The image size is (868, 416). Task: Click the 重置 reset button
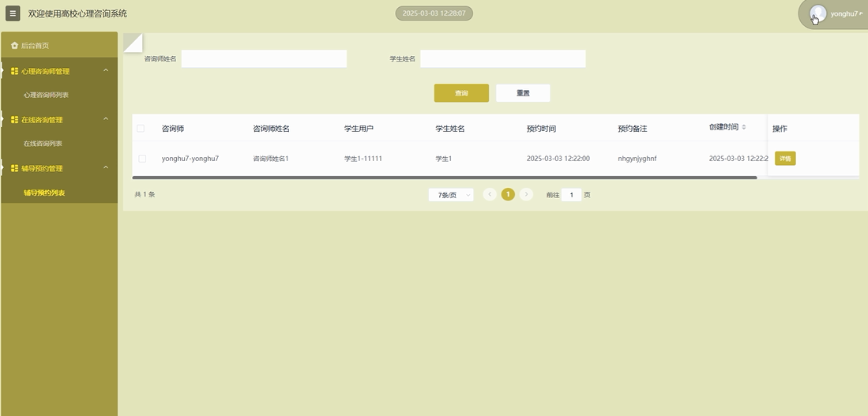pos(523,93)
